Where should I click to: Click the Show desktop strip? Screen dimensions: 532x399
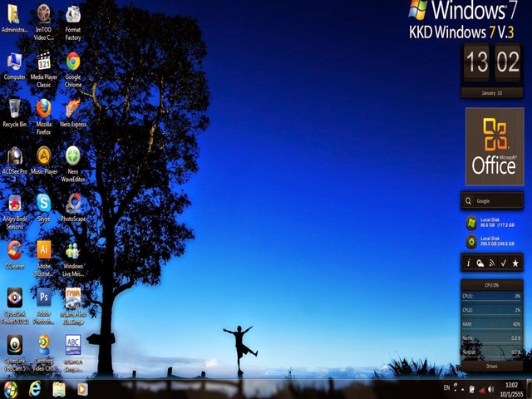coord(529,389)
